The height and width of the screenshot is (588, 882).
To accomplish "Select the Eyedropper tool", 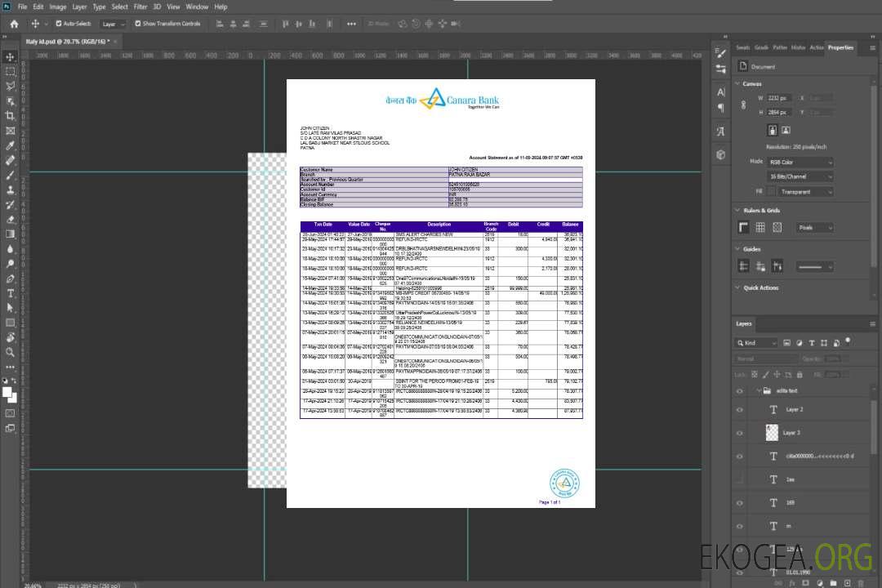I will [x=10, y=145].
